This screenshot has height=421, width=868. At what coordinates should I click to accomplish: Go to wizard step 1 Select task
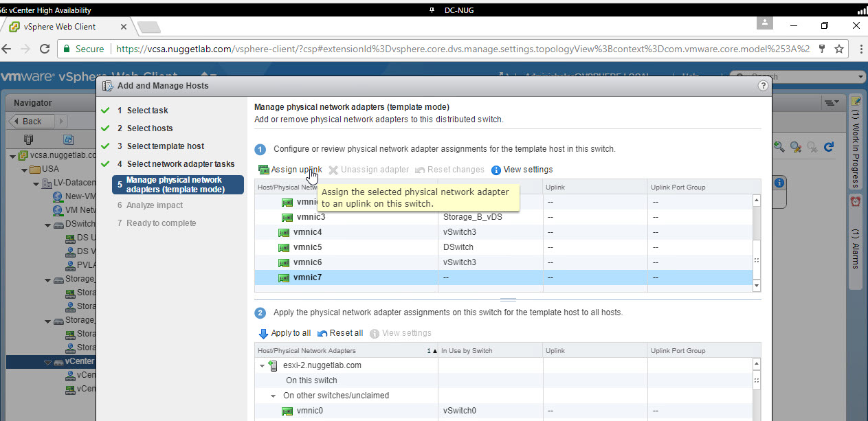click(147, 111)
